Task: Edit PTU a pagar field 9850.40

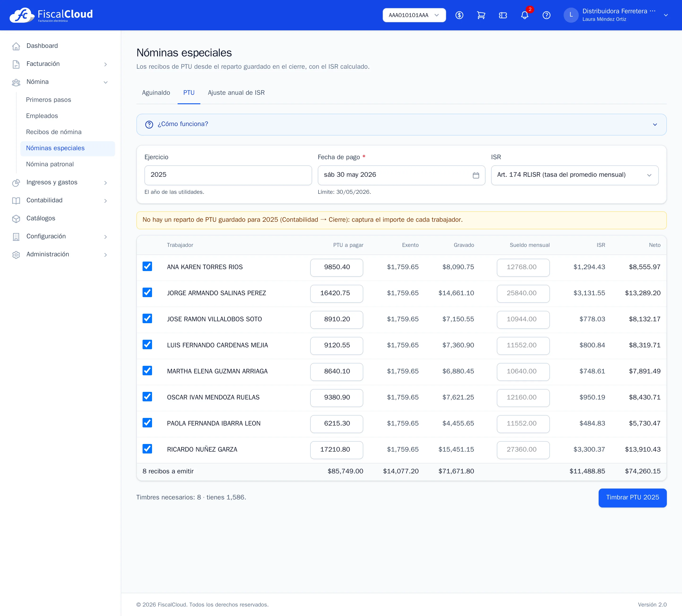Action: [337, 267]
